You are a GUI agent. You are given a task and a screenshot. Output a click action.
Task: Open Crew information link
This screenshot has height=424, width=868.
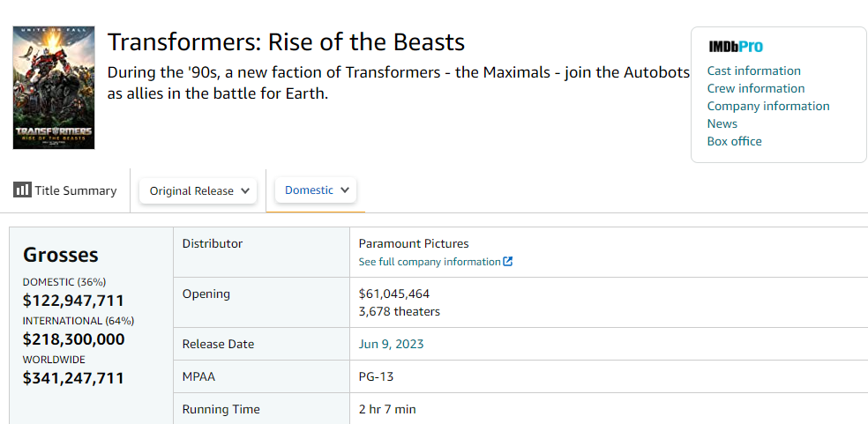click(756, 88)
